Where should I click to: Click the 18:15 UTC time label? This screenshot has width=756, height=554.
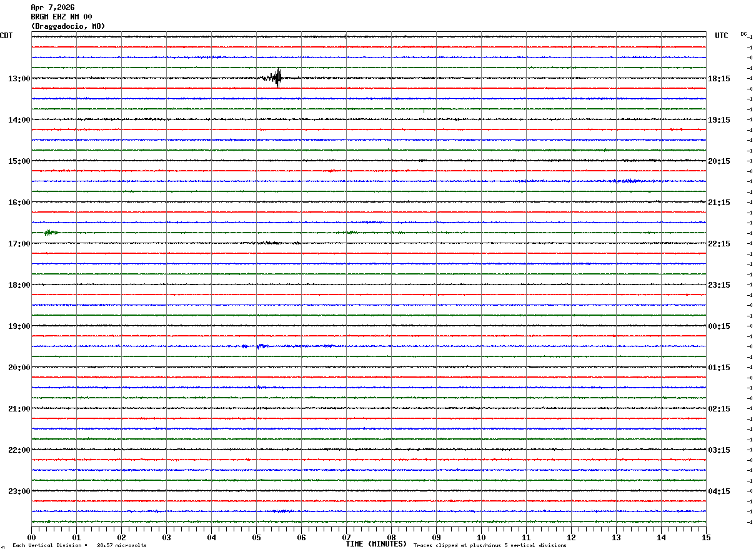(x=719, y=79)
